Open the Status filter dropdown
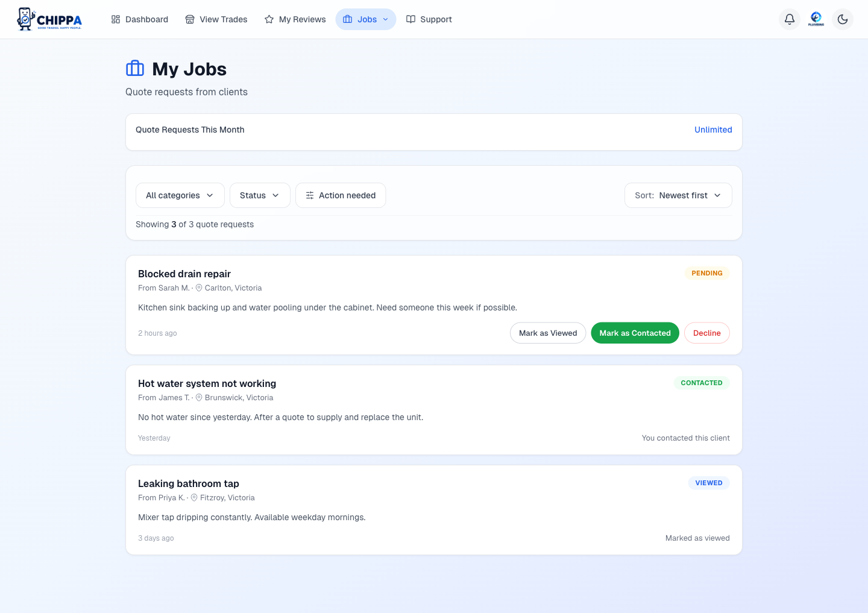The image size is (868, 613). point(260,195)
